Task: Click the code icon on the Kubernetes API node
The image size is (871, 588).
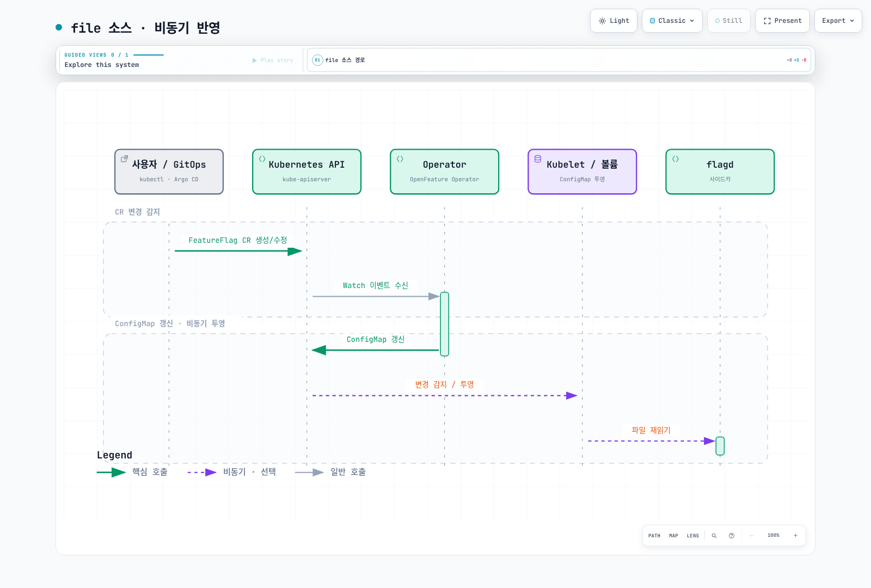Action: pos(262,159)
